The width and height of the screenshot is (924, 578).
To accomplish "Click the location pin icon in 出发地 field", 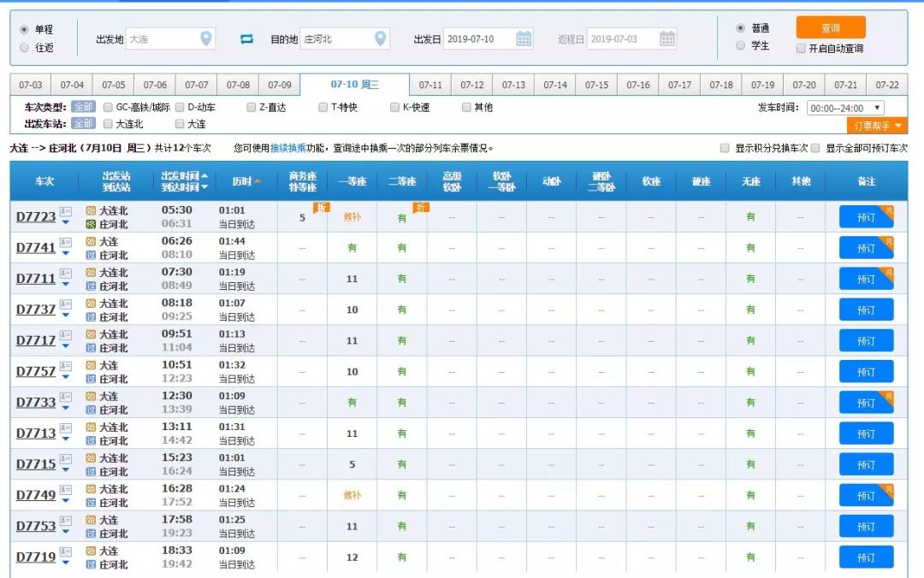I will point(204,38).
